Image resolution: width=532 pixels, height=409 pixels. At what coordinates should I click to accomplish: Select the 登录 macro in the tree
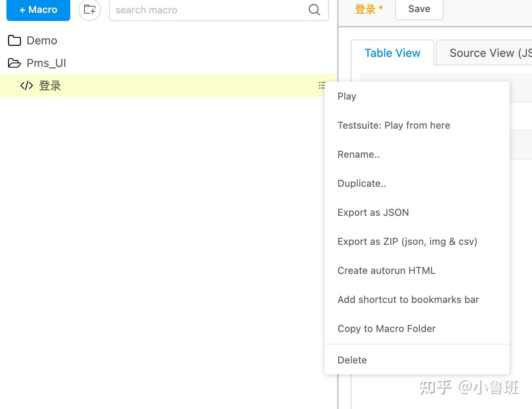coord(50,86)
